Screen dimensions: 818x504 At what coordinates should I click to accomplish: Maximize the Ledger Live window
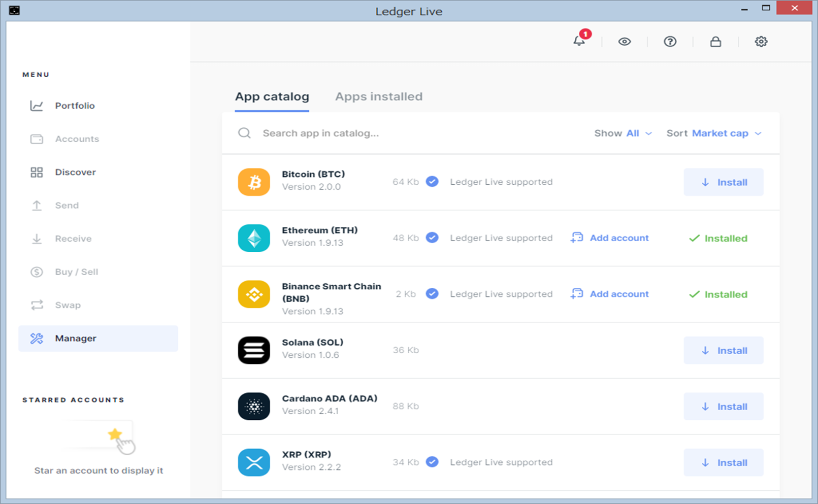[766, 8]
